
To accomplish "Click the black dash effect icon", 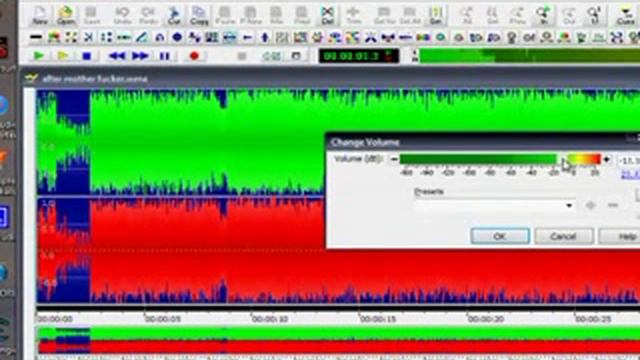I will [36, 38].
